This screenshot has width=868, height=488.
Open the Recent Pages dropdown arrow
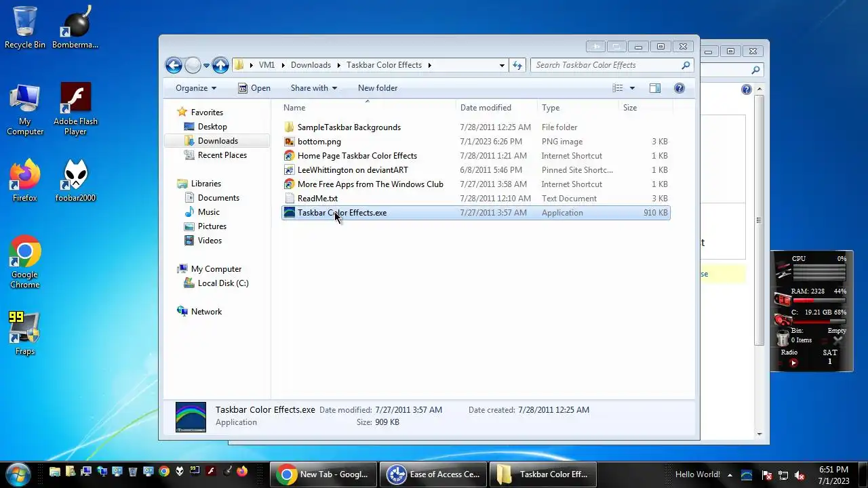[x=206, y=66]
